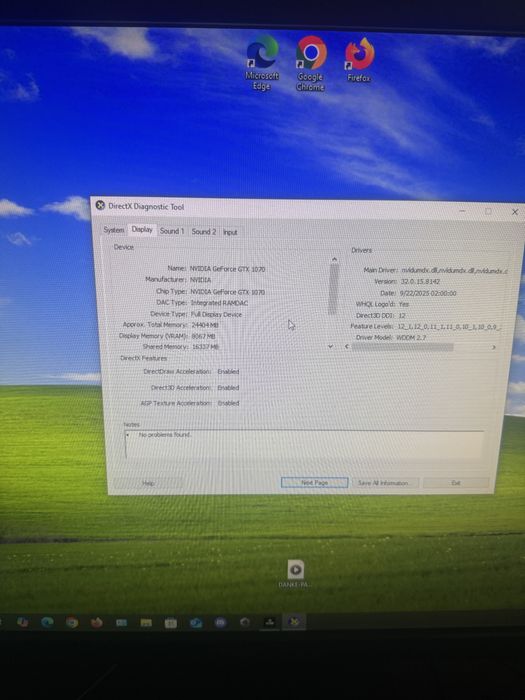This screenshot has width=525, height=700.
Task: Click the DirectDraw Acceleration 'Enabled' value
Action: tap(228, 371)
